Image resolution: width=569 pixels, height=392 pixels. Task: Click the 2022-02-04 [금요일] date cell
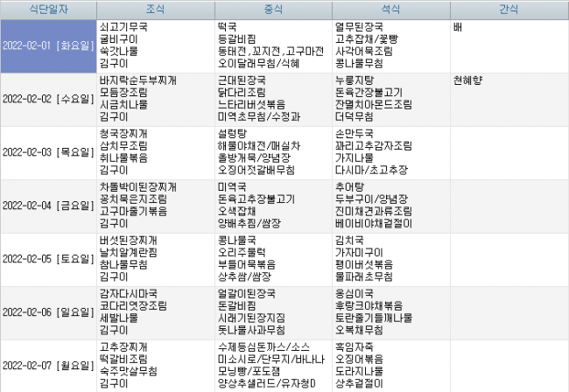[x=48, y=205]
